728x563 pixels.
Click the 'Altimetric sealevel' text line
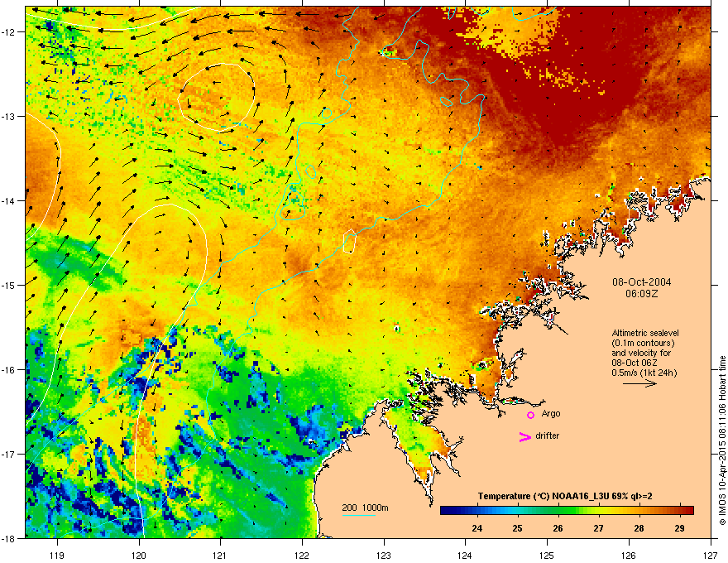pyautogui.click(x=645, y=333)
